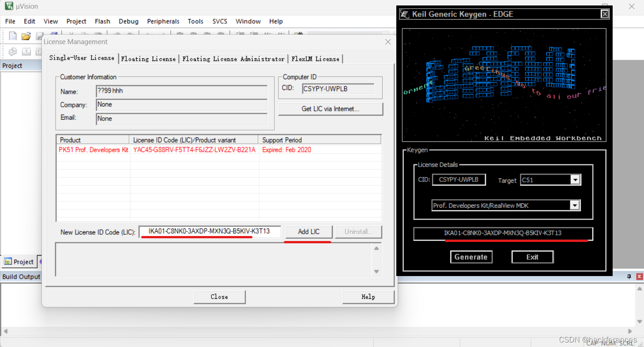Open the Help menu in menu bar
Viewport: 644px width, 347px height.
coord(276,21)
